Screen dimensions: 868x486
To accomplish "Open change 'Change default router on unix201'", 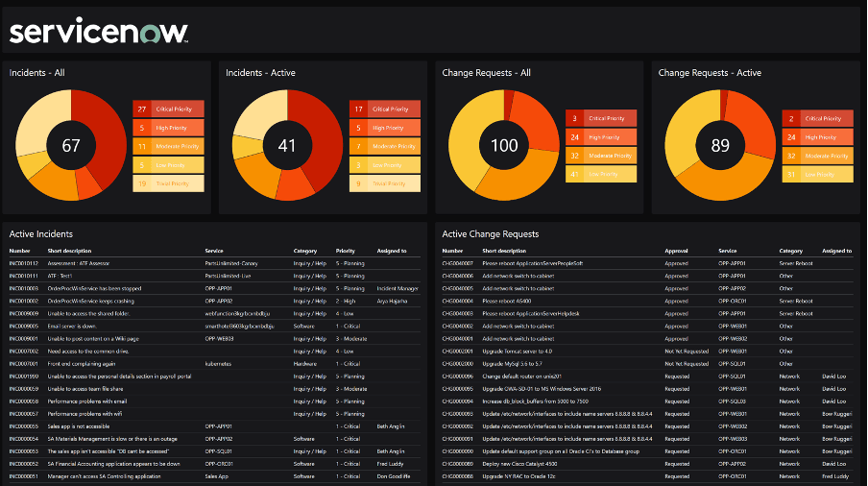I will [x=521, y=377].
